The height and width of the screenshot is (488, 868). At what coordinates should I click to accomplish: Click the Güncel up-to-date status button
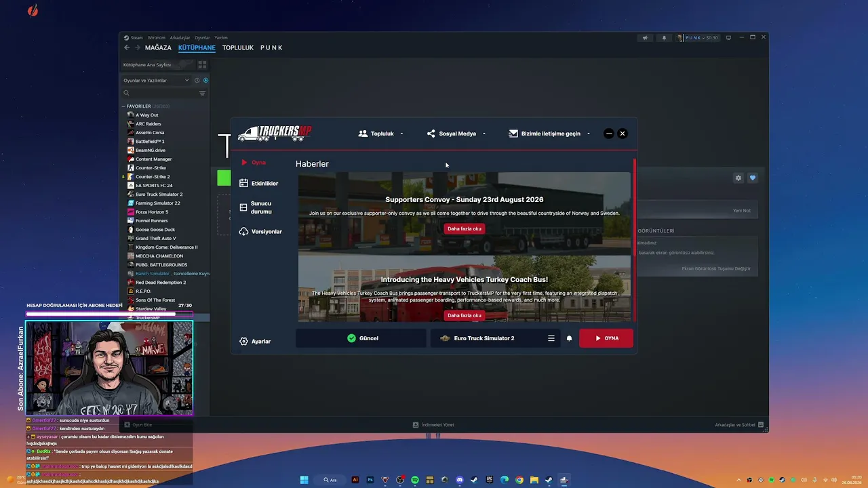pyautogui.click(x=361, y=338)
